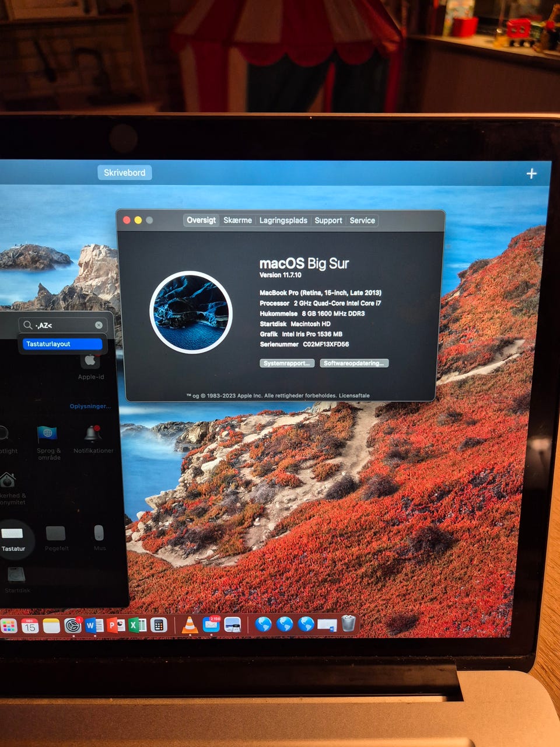Open Sikkerhed & anonymitet pane
Viewport: 560px width, 747px height.
click(x=10, y=488)
